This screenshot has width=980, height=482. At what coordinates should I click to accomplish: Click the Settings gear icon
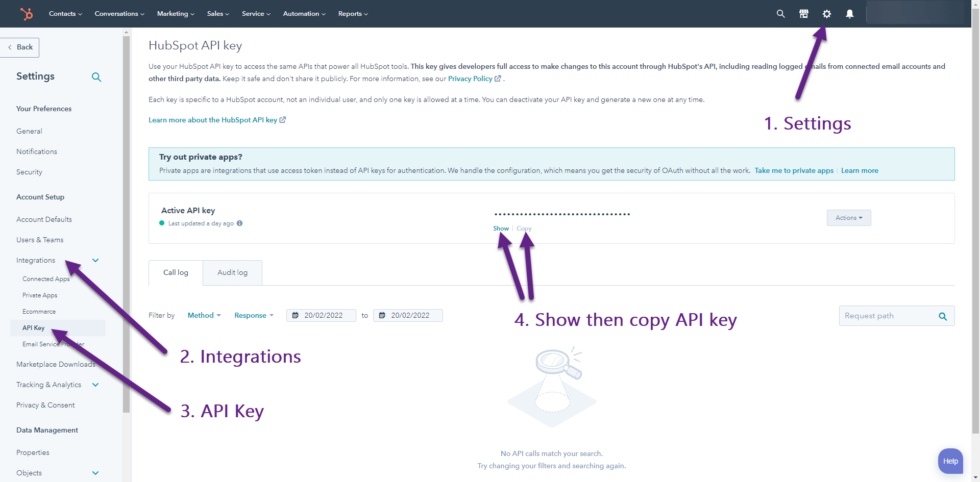(826, 14)
